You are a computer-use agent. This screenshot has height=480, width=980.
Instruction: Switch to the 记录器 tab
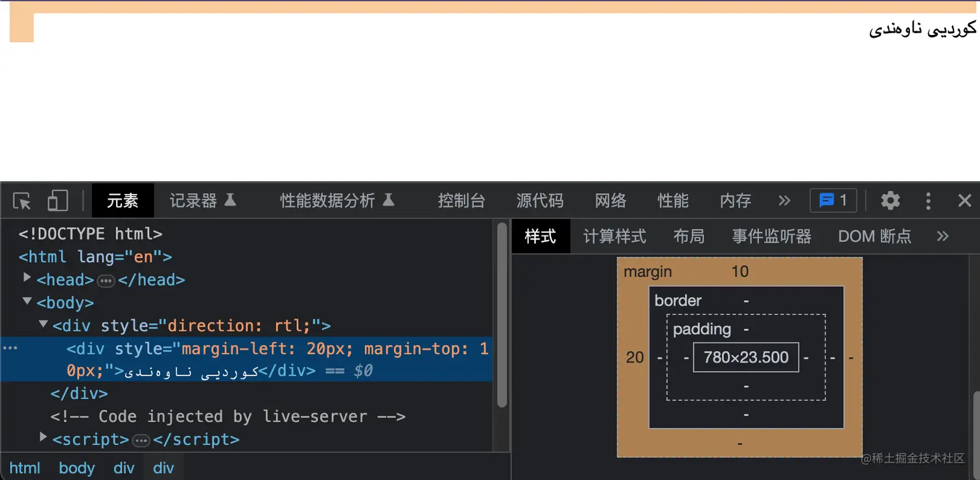pyautogui.click(x=203, y=200)
